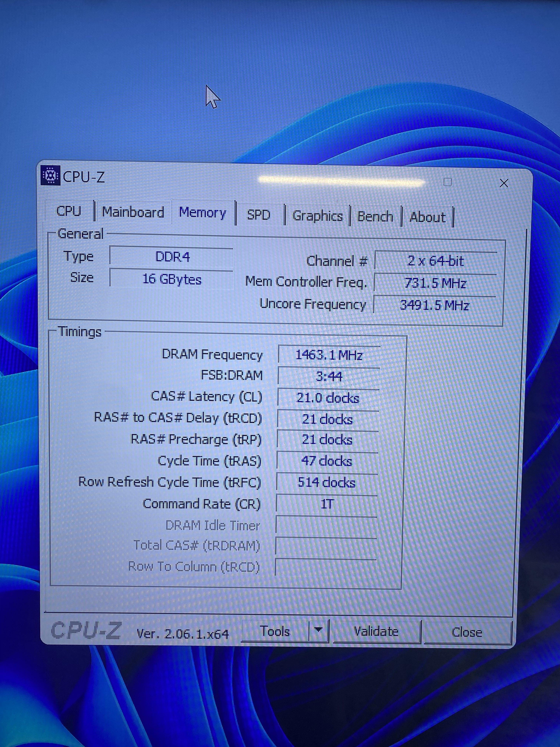Click the 16 GBytes size field

pos(171,279)
